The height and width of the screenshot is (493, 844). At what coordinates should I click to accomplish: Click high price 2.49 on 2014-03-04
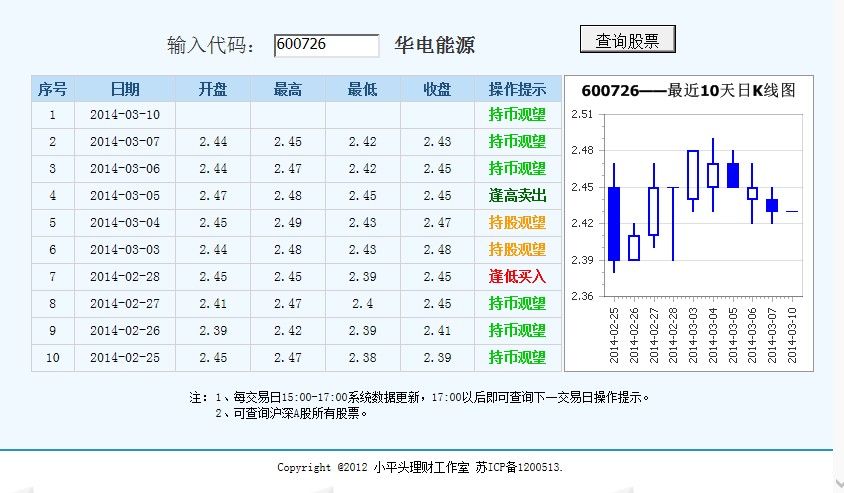click(288, 222)
